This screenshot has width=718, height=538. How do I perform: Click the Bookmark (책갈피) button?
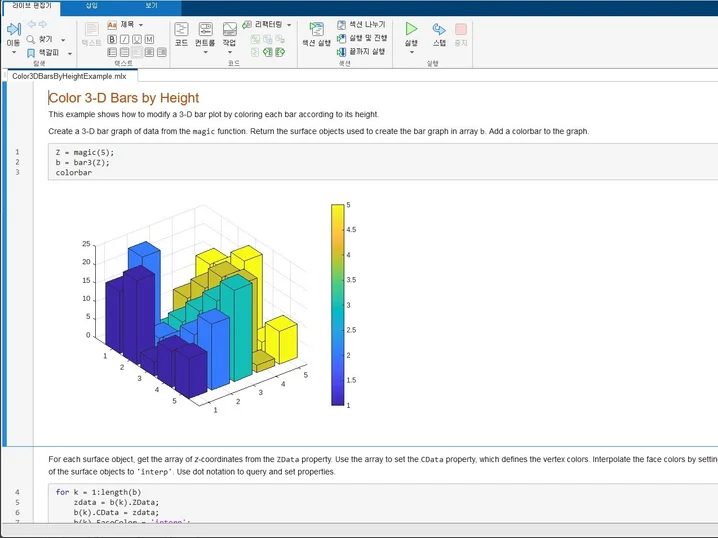point(46,52)
